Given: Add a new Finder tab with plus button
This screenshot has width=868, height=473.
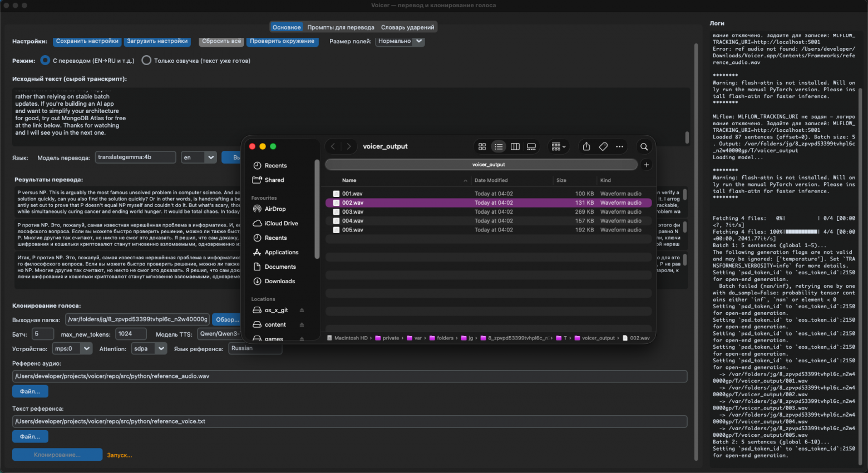Looking at the screenshot, I should tap(646, 165).
